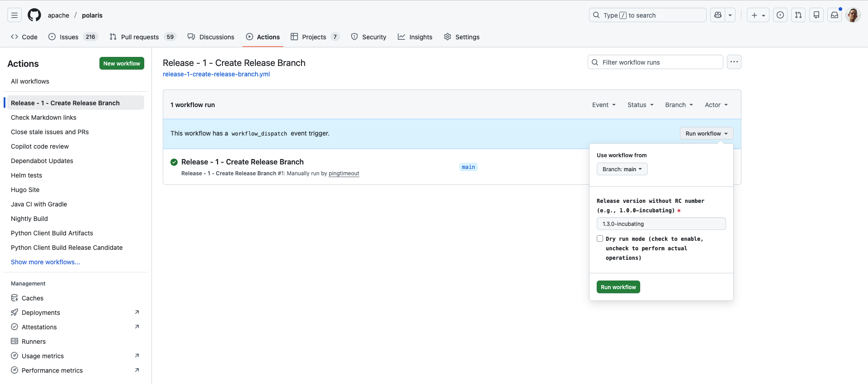Click the green Run workflow submit button

(x=618, y=287)
